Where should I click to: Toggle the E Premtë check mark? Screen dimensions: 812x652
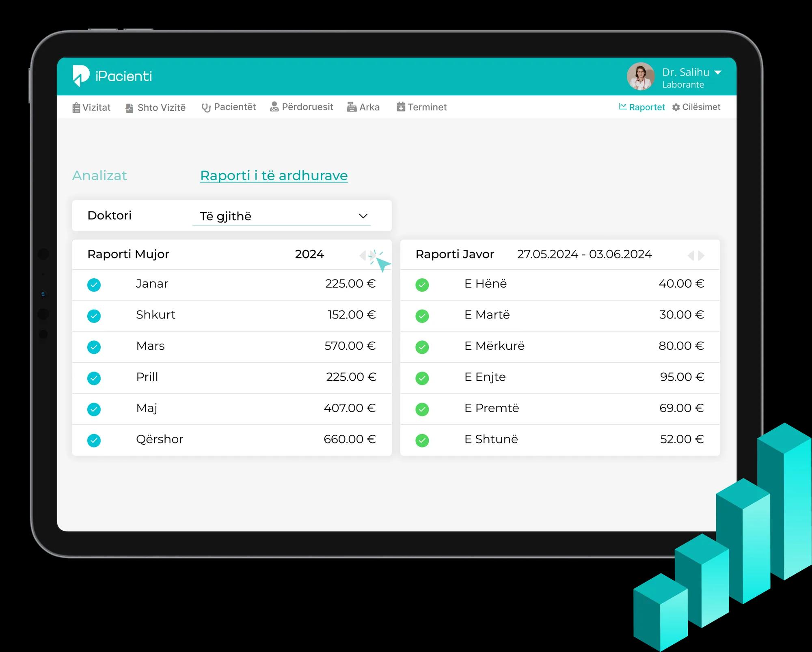click(x=422, y=409)
